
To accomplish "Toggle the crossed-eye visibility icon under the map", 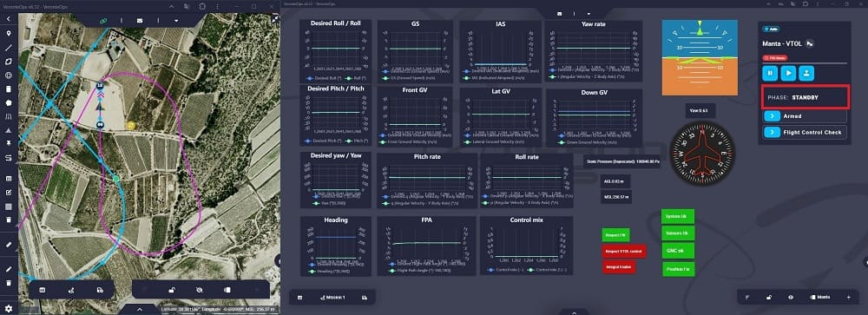I will 200,290.
